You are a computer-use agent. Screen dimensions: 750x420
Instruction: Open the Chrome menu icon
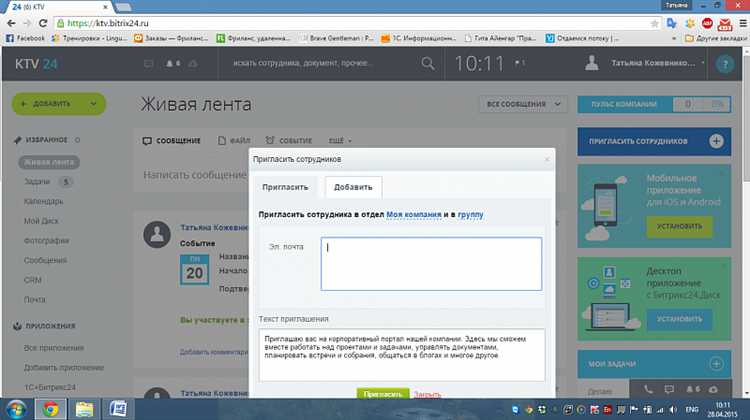click(743, 23)
